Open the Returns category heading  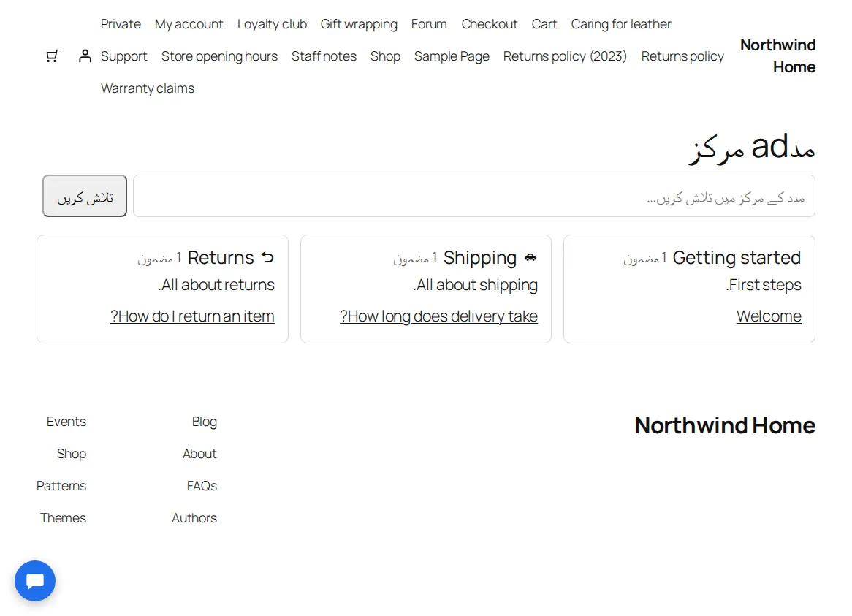(x=221, y=257)
